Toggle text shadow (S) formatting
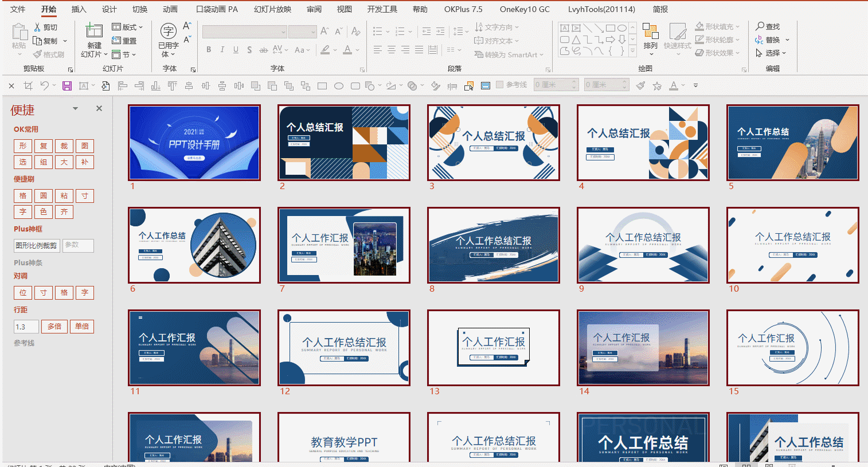This screenshot has height=467, width=868. coord(249,50)
